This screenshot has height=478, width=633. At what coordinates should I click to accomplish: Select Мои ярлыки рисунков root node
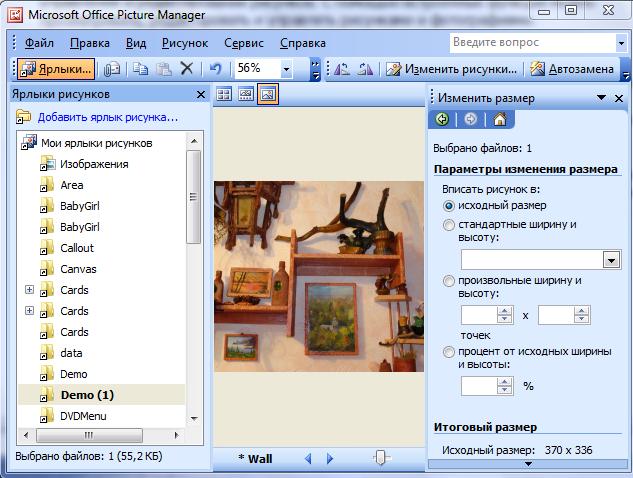coord(96,143)
